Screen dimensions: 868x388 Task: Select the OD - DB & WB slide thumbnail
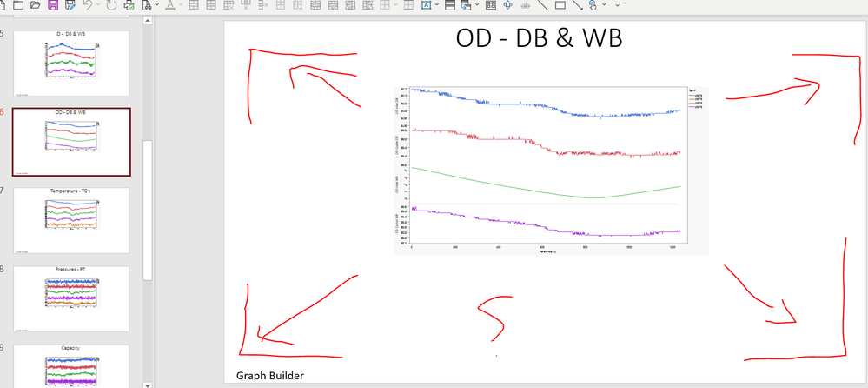click(x=71, y=142)
